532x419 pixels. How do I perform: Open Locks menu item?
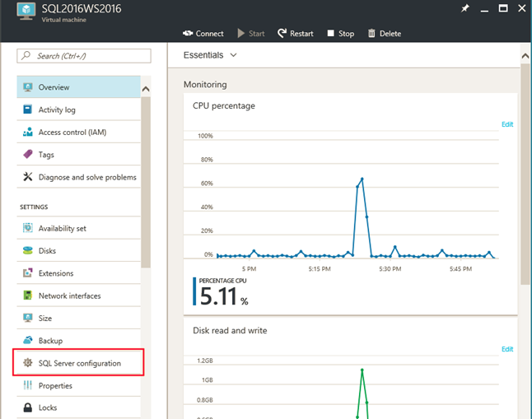[x=79, y=407]
